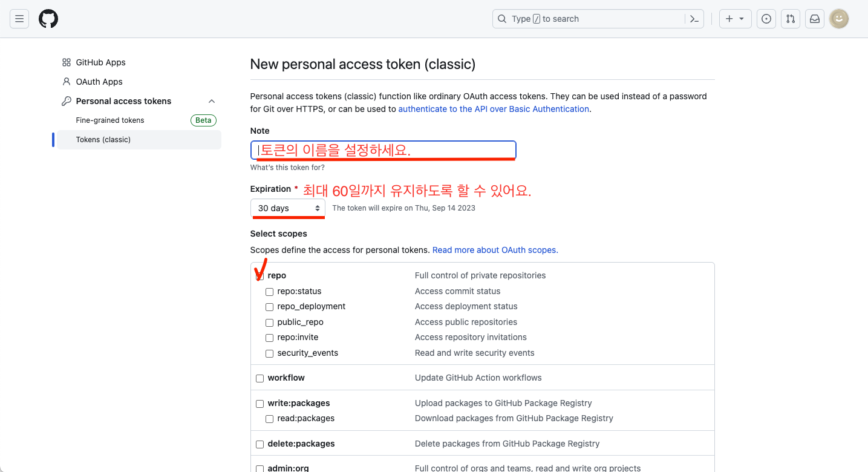
Task: Open the hamburger navigation menu
Action: [x=19, y=19]
